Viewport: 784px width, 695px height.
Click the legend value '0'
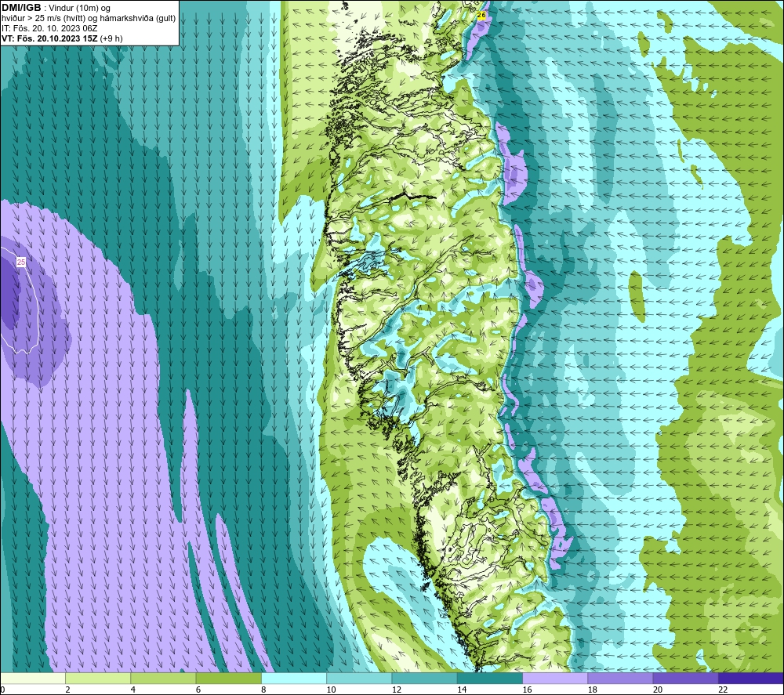2,690
